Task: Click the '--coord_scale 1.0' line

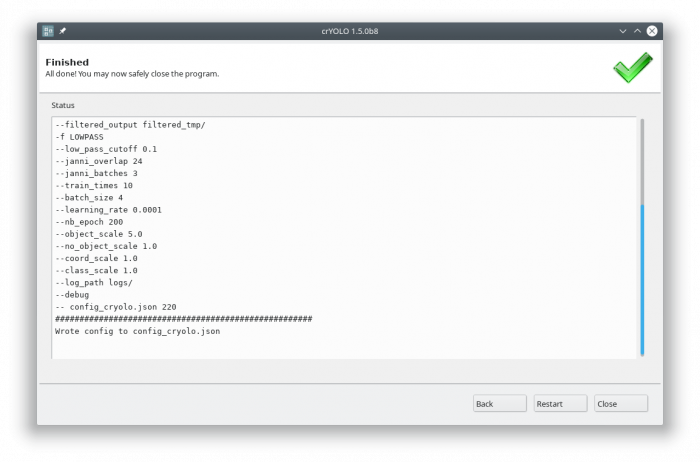Action: 96,258
